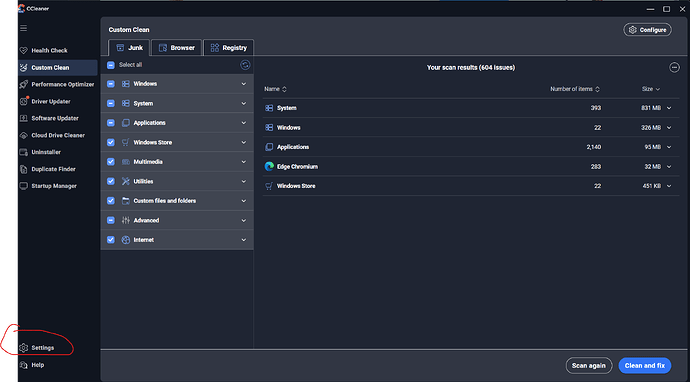Expand the System category chevron in left panel

click(244, 103)
